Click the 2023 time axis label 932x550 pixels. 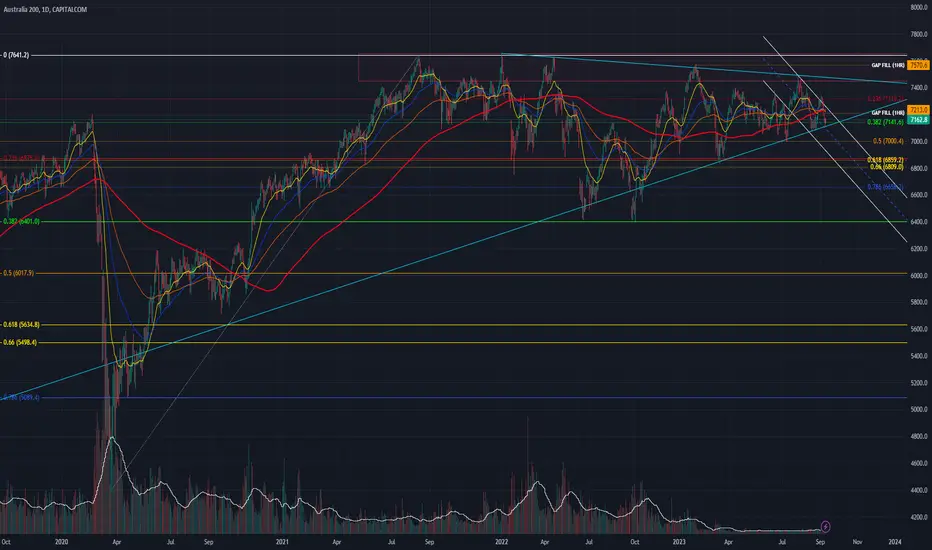pos(679,542)
